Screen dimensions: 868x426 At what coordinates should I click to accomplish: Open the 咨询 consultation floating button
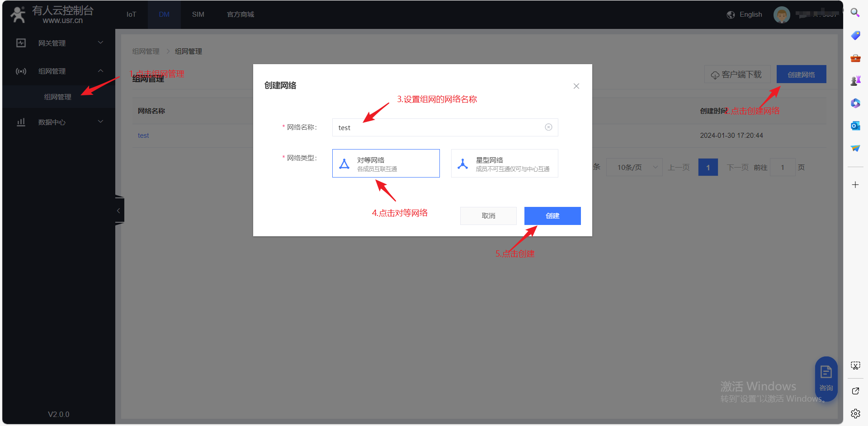click(826, 379)
